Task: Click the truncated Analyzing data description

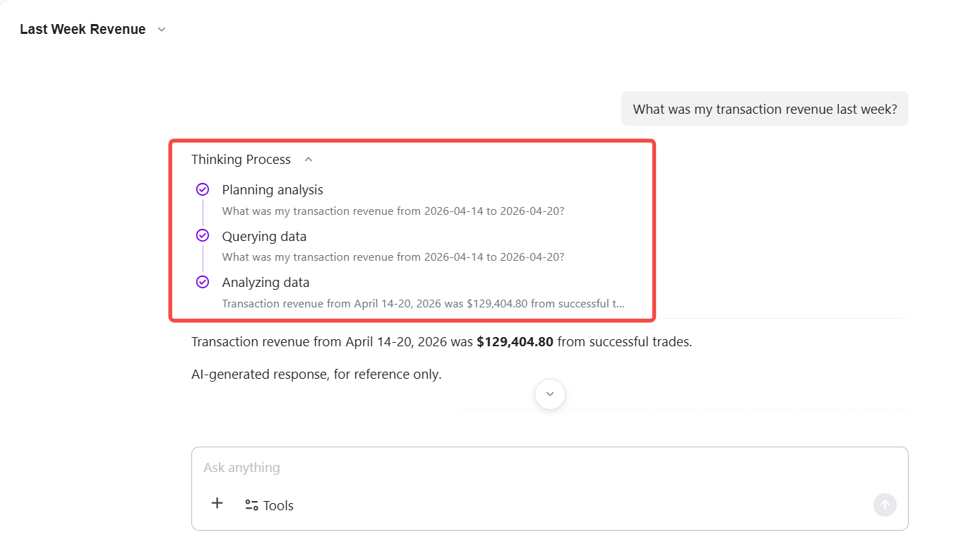Action: tap(423, 304)
